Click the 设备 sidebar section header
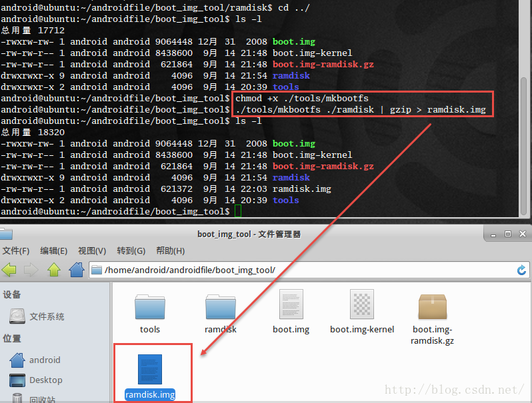This screenshot has height=403, width=532. [12, 294]
